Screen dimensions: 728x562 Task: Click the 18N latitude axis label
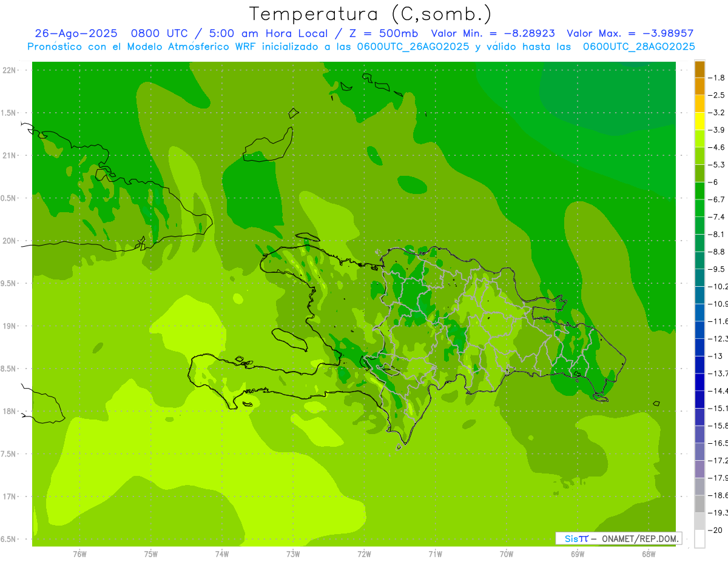(10, 411)
